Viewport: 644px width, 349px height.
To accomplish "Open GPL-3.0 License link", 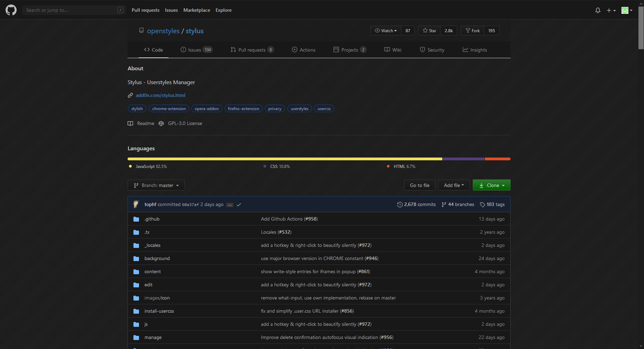I will click(x=185, y=124).
